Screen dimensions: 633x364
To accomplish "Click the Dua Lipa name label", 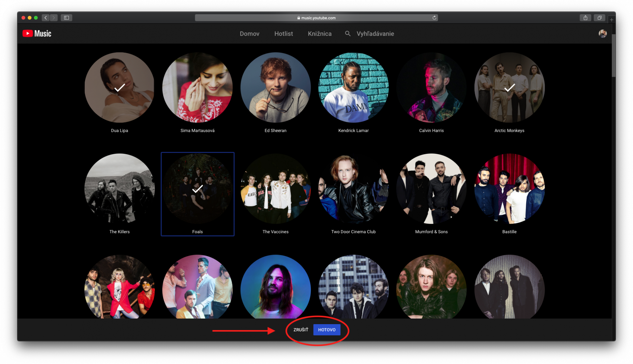I will 119,130.
